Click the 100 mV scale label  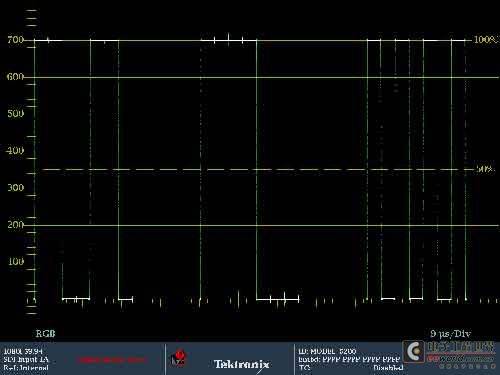(x=16, y=261)
